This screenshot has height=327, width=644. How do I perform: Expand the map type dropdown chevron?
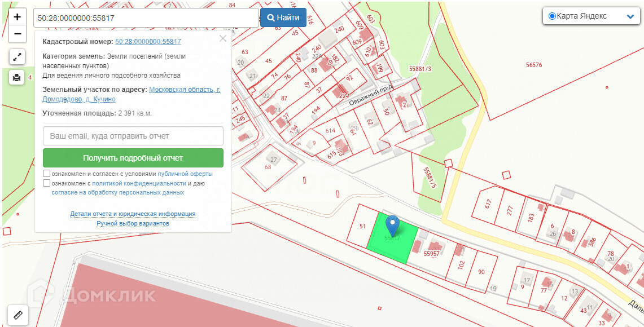630,16
